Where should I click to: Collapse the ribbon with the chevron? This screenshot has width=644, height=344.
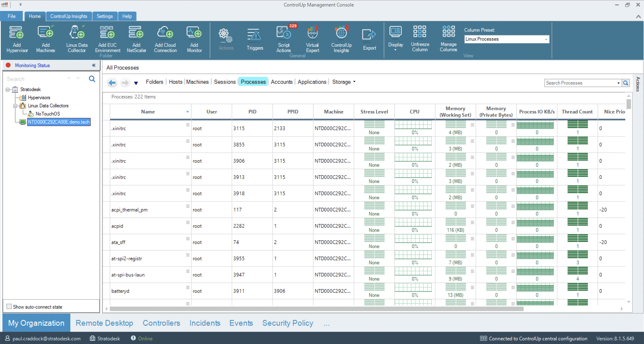pyautogui.click(x=638, y=17)
